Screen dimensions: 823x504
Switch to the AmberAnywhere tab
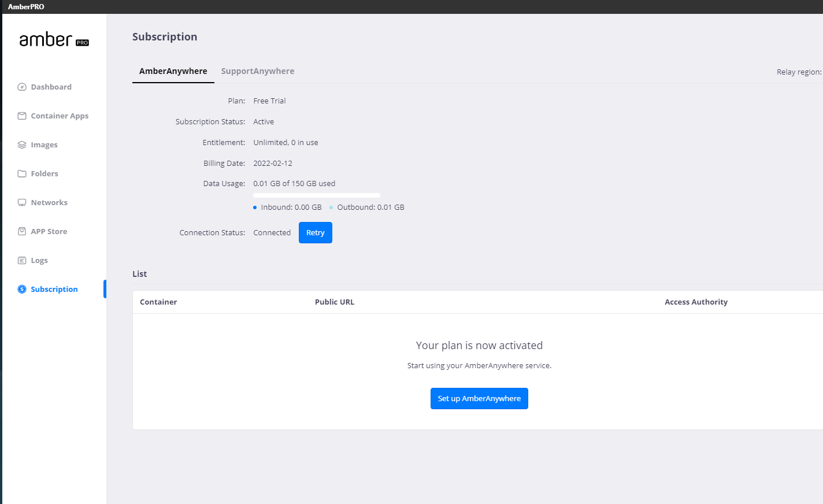(x=173, y=71)
